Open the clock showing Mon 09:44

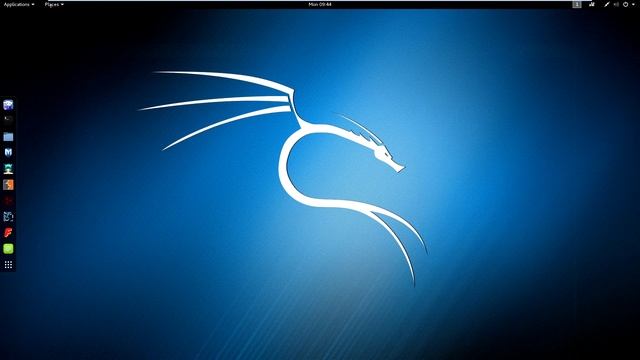coord(320,4)
